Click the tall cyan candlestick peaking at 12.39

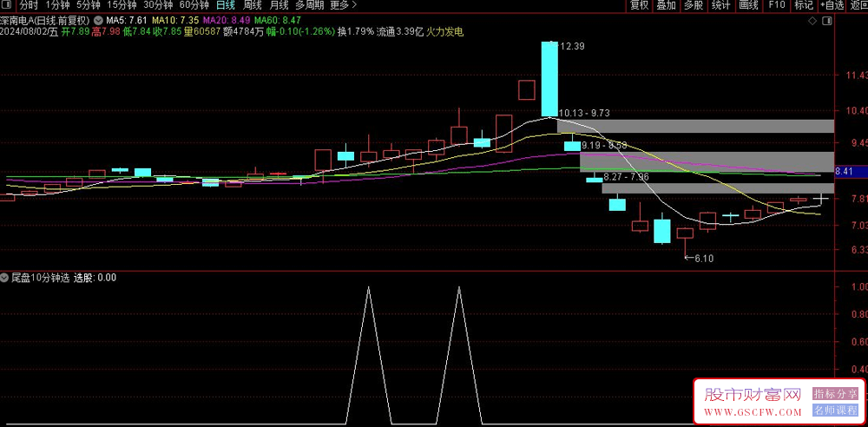tap(549, 79)
